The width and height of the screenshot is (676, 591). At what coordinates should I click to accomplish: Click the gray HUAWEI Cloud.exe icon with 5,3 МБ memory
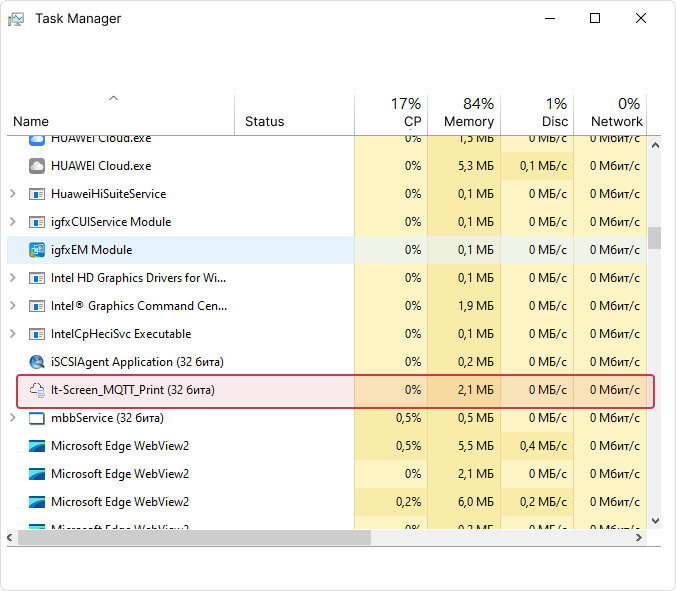(37, 166)
